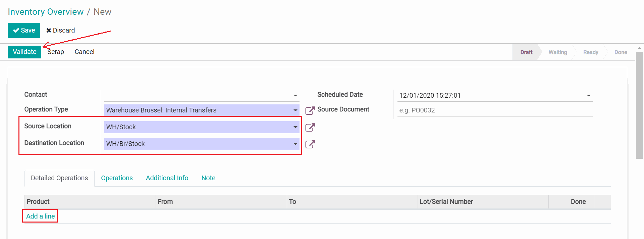
Task: Switch to the Operations tab
Action: [117, 178]
